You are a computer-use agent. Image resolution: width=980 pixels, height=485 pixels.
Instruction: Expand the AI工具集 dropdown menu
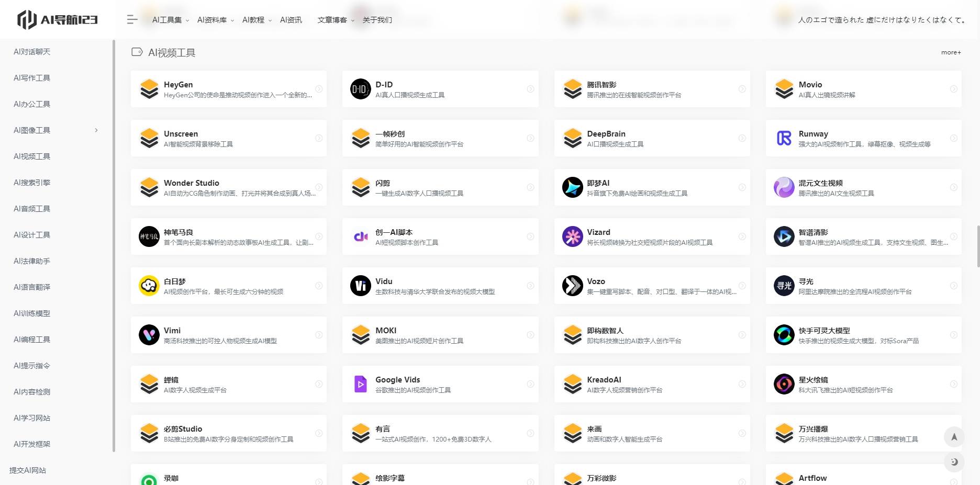pyautogui.click(x=171, y=20)
